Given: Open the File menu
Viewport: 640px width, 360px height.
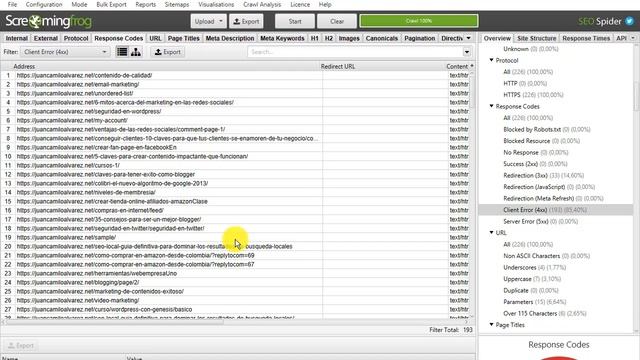Looking at the screenshot, I should (x=13, y=4).
